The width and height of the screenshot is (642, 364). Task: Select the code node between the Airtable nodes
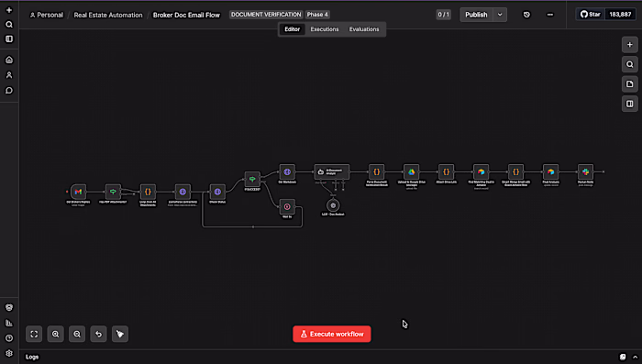click(515, 172)
